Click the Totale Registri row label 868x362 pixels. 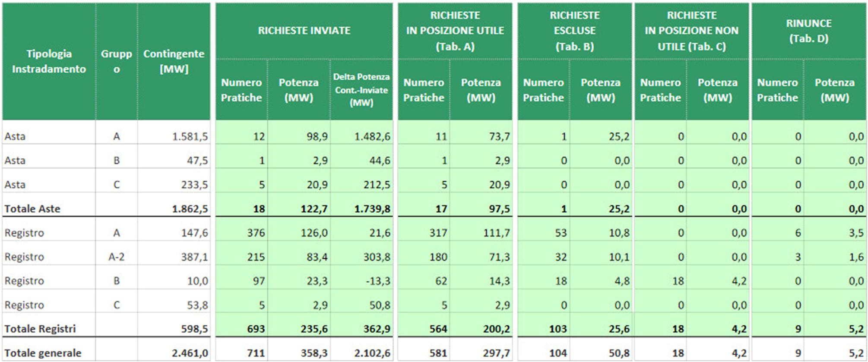[40, 329]
